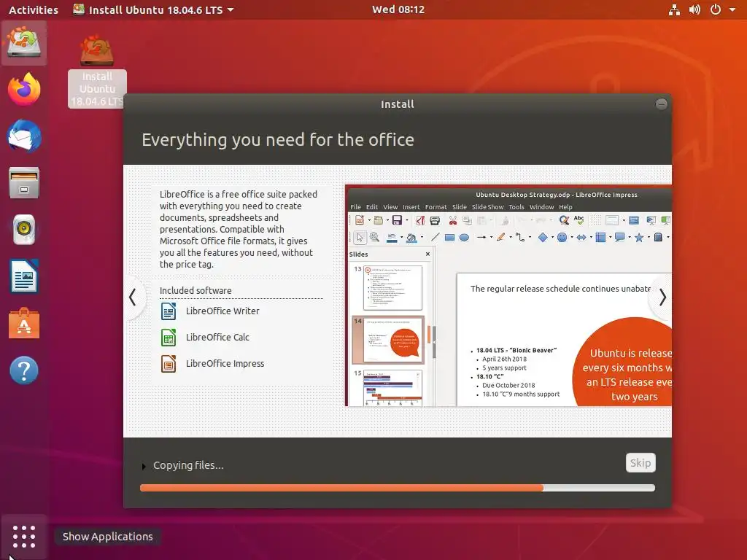
Task: Click the Show Applications grid button
Action: 24,537
